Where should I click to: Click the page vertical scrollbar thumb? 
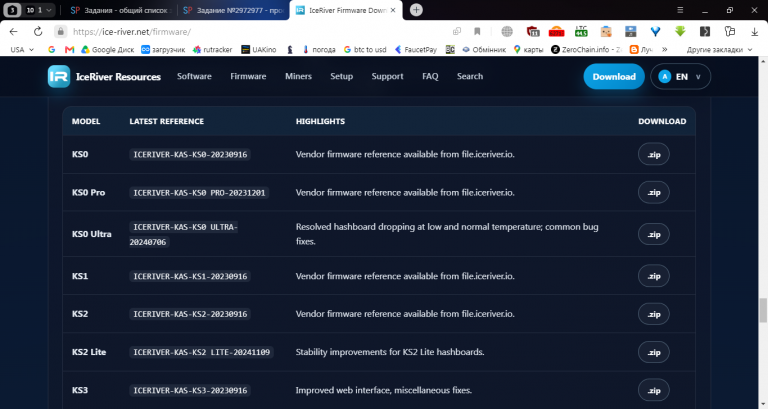(x=763, y=310)
